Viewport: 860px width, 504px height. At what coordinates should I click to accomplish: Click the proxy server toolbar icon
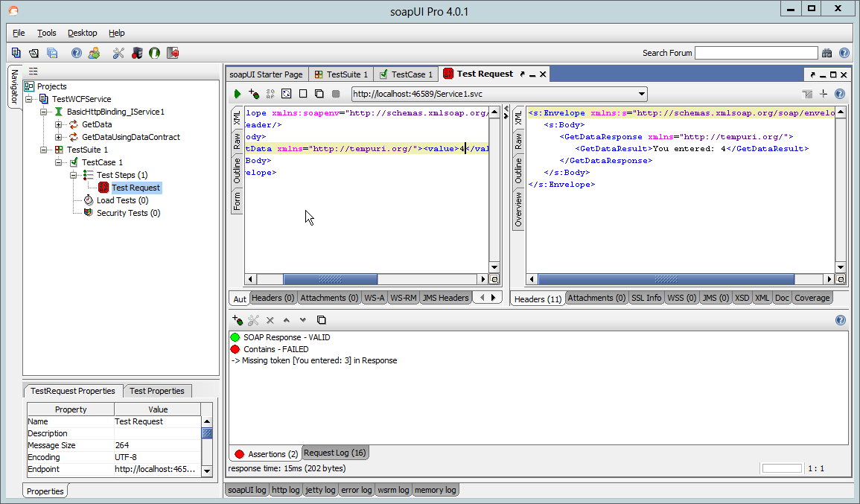click(x=137, y=53)
